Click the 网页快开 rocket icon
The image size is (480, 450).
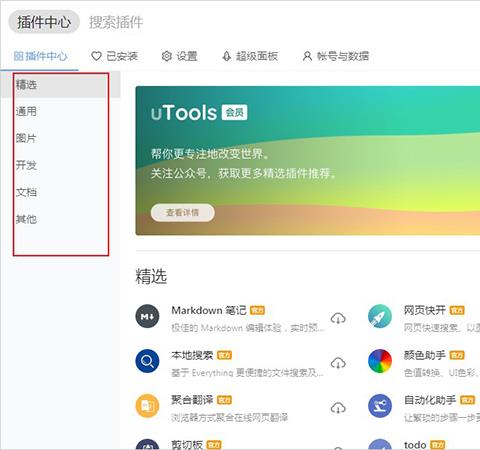[x=380, y=316]
